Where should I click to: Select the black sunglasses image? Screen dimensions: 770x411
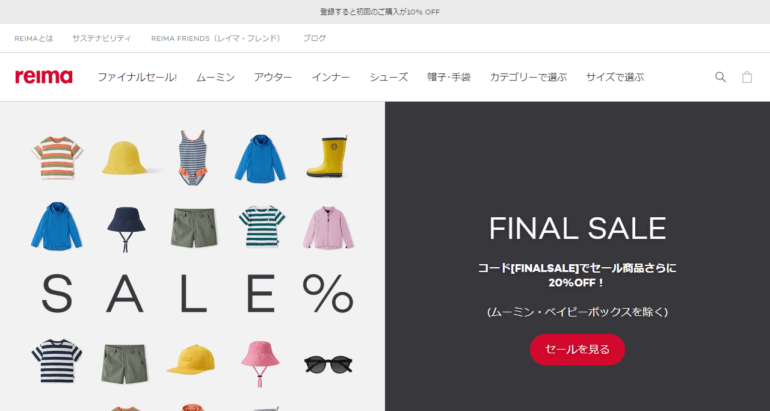tap(328, 365)
